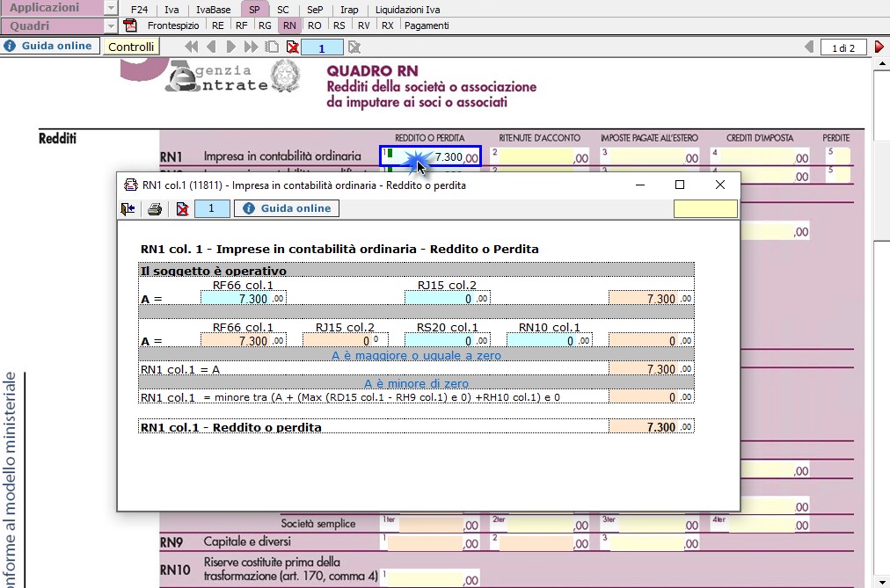
Task: Click the duplicate pages icon in toolbar
Action: [x=272, y=47]
